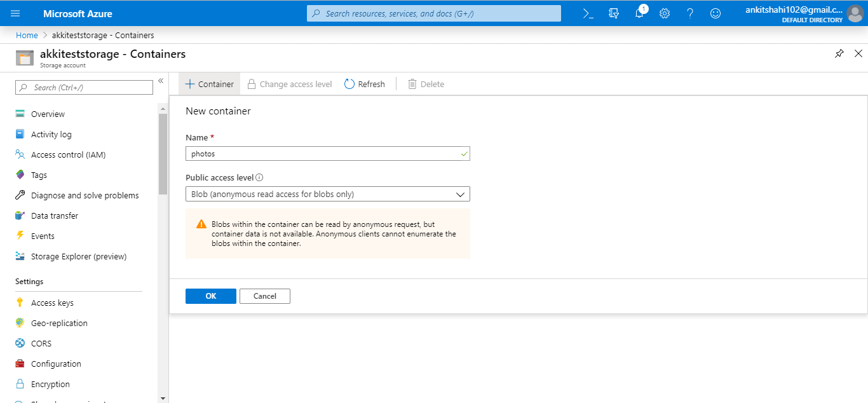Screen dimensions: 868x403
Task: Collapse the left sidebar menu
Action: point(161,81)
